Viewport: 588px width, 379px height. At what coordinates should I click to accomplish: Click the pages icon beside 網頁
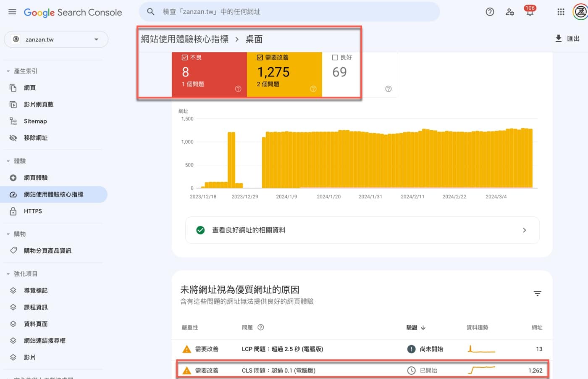(13, 88)
